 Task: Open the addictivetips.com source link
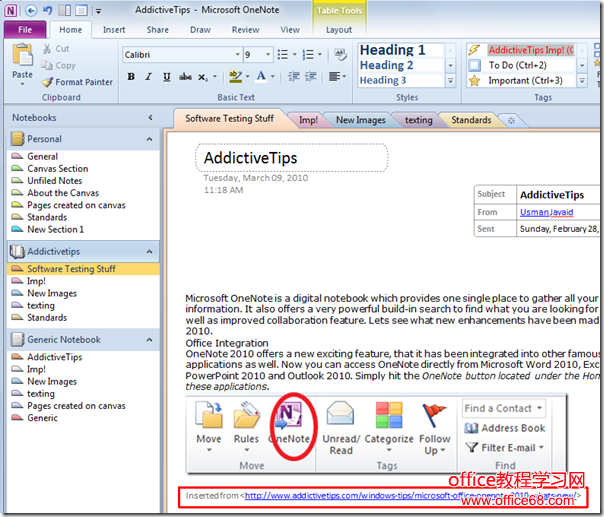pyautogui.click(x=411, y=495)
